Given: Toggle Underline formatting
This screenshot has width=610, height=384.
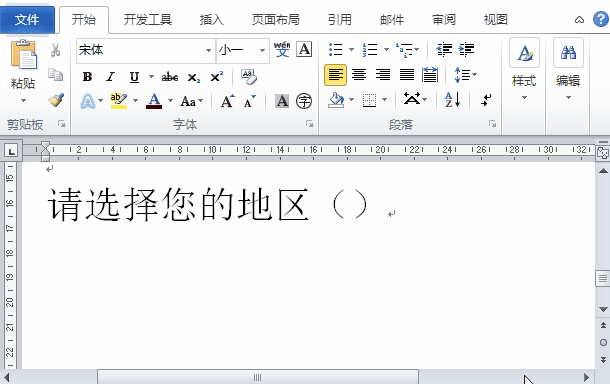Looking at the screenshot, I should 134,77.
